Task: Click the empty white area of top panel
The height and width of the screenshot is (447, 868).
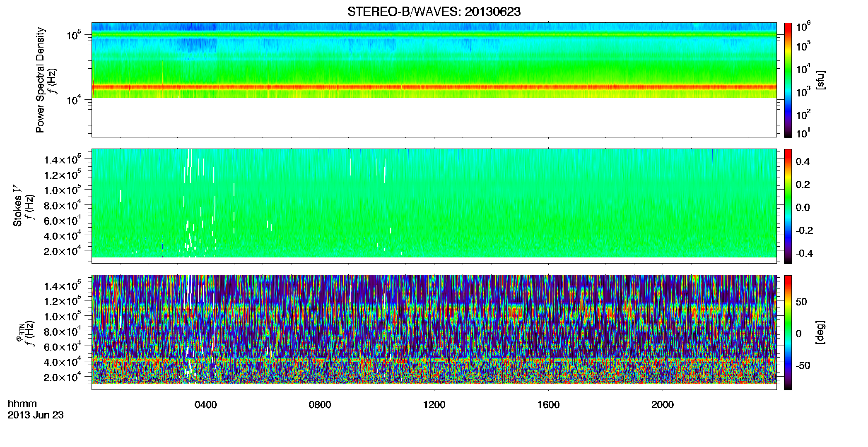Action: [434, 118]
